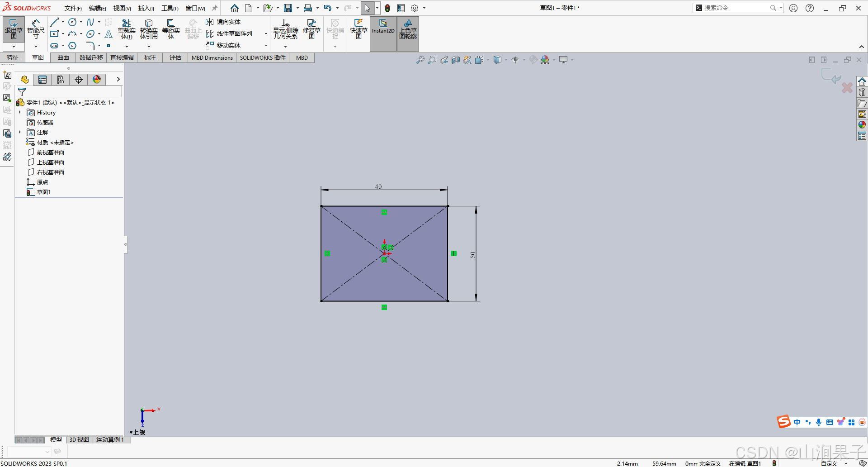The width and height of the screenshot is (868, 467).
Task: Activate the Spline tool
Action: click(90, 22)
